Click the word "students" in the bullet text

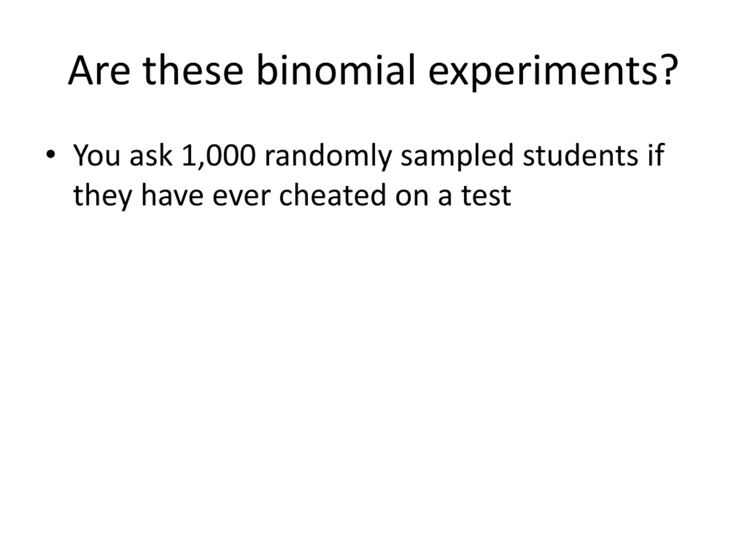pos(580,156)
